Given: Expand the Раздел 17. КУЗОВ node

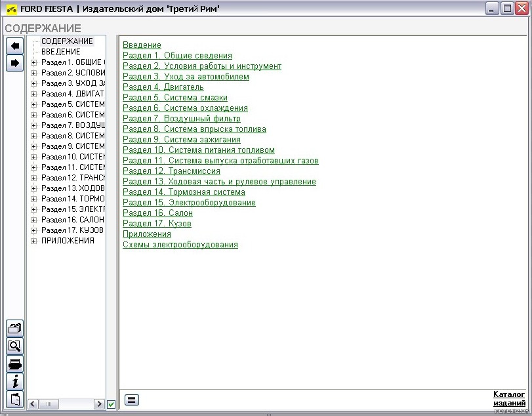Looking at the screenshot, I should click(33, 231).
